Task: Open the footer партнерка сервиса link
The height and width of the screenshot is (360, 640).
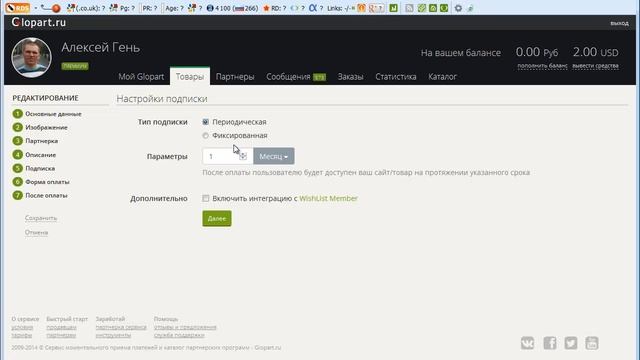Action: pyautogui.click(x=121, y=327)
